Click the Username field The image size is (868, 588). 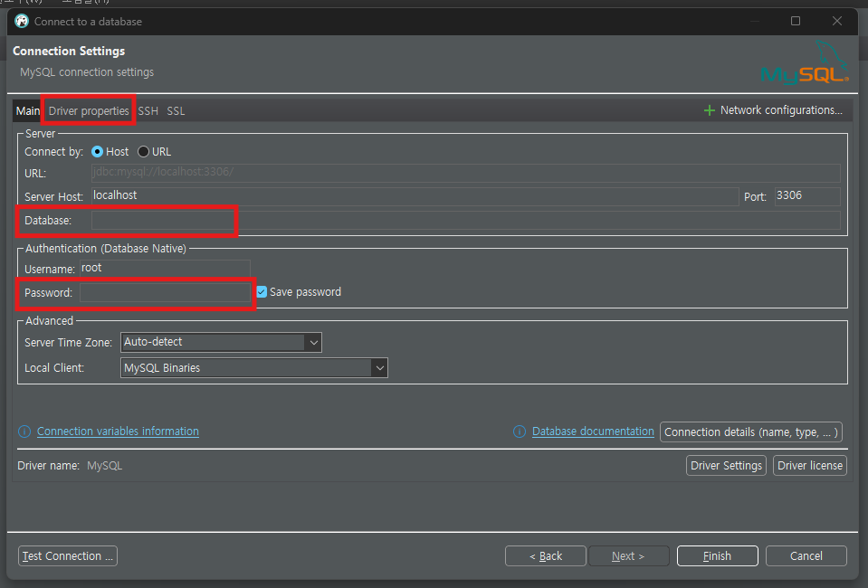click(x=165, y=269)
